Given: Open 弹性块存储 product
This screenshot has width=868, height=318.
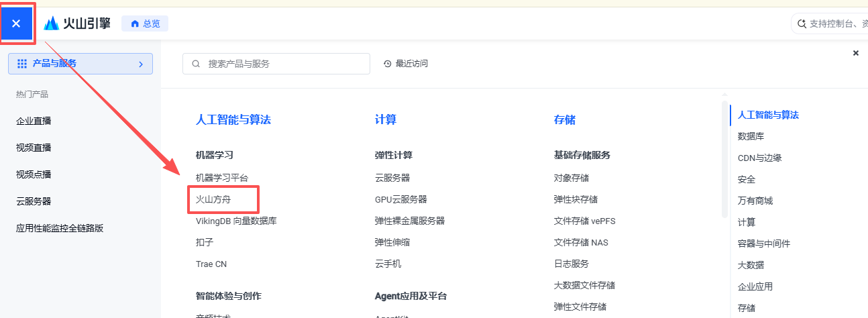Looking at the screenshot, I should 576,199.
